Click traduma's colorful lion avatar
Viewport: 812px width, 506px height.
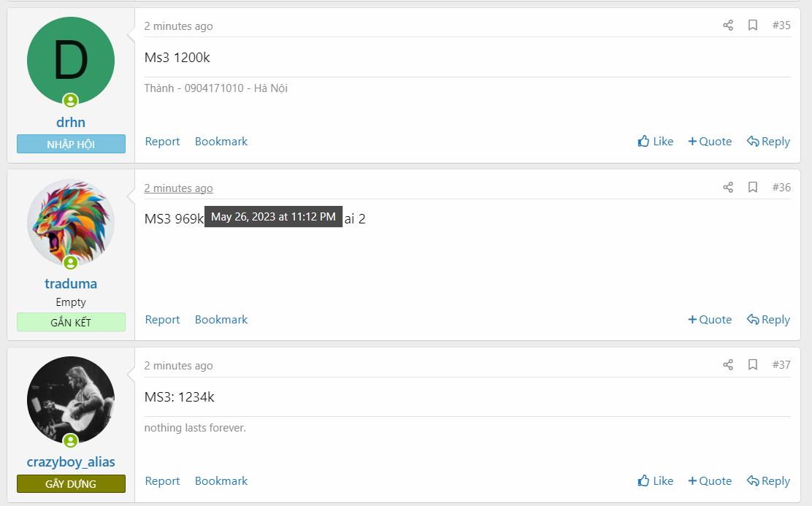(x=71, y=223)
